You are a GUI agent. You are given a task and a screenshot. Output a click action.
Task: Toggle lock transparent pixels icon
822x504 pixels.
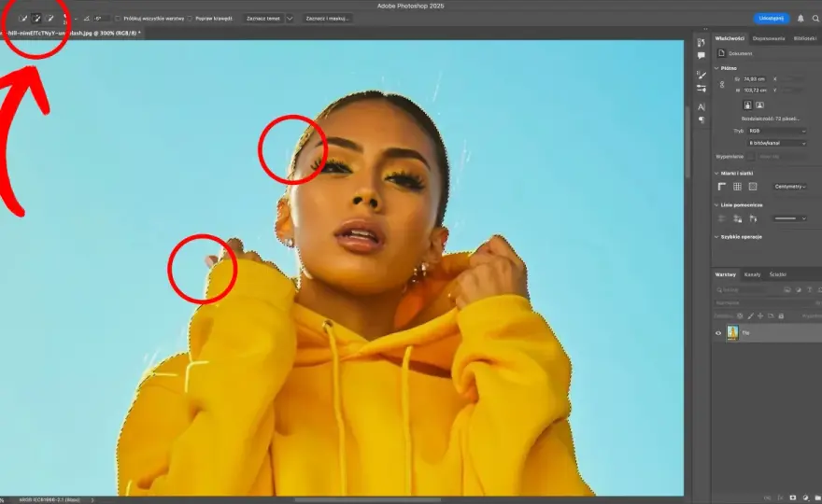tap(740, 315)
